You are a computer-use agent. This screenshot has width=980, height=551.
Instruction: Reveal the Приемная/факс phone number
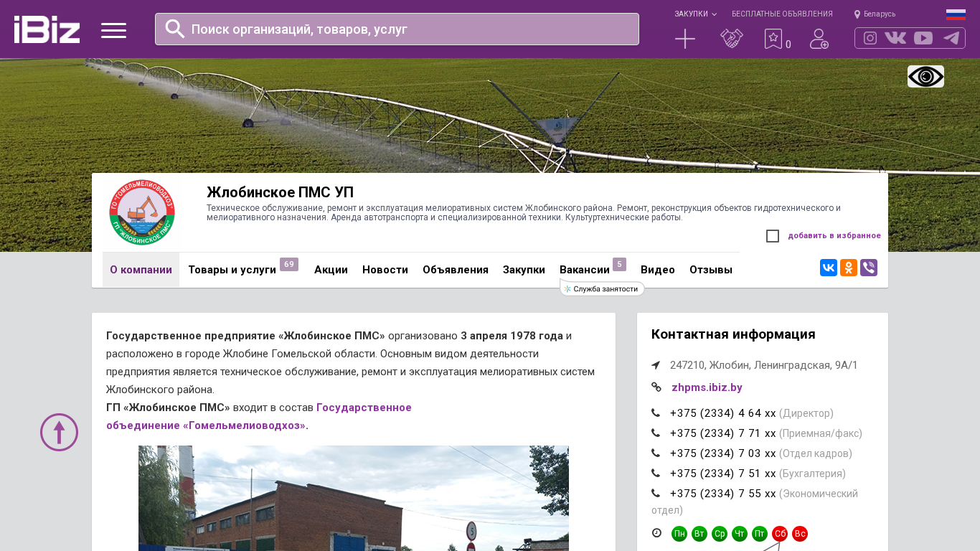coord(723,433)
